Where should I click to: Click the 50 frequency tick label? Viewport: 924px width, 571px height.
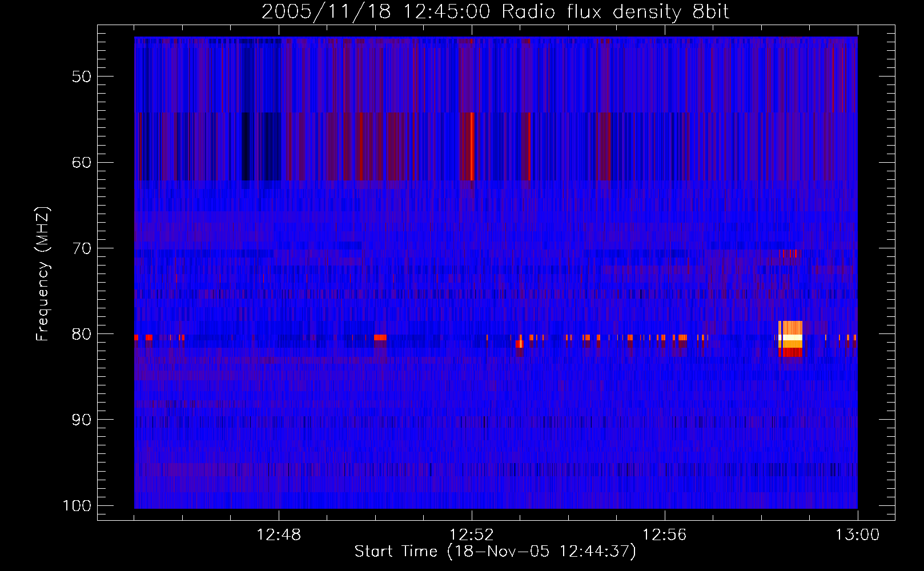click(82, 77)
